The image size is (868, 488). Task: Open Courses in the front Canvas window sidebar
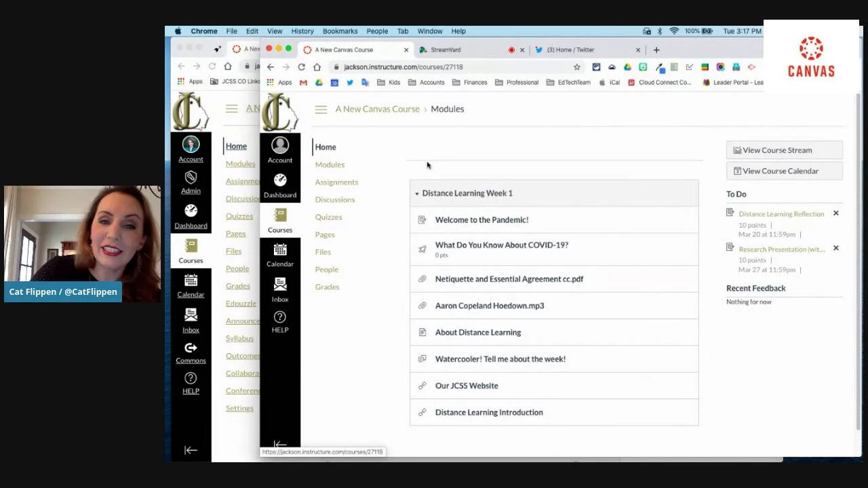coord(279,220)
